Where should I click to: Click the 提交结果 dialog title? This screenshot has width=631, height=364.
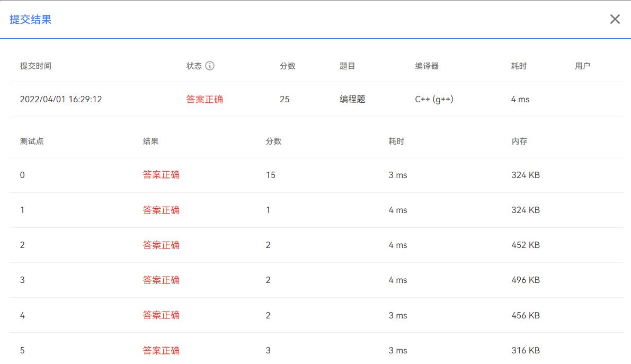(31, 19)
